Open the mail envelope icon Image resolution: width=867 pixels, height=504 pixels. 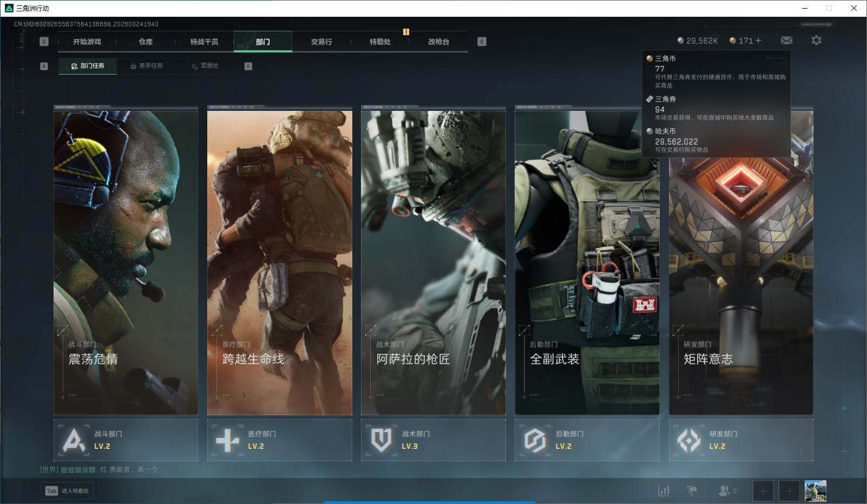tap(786, 41)
